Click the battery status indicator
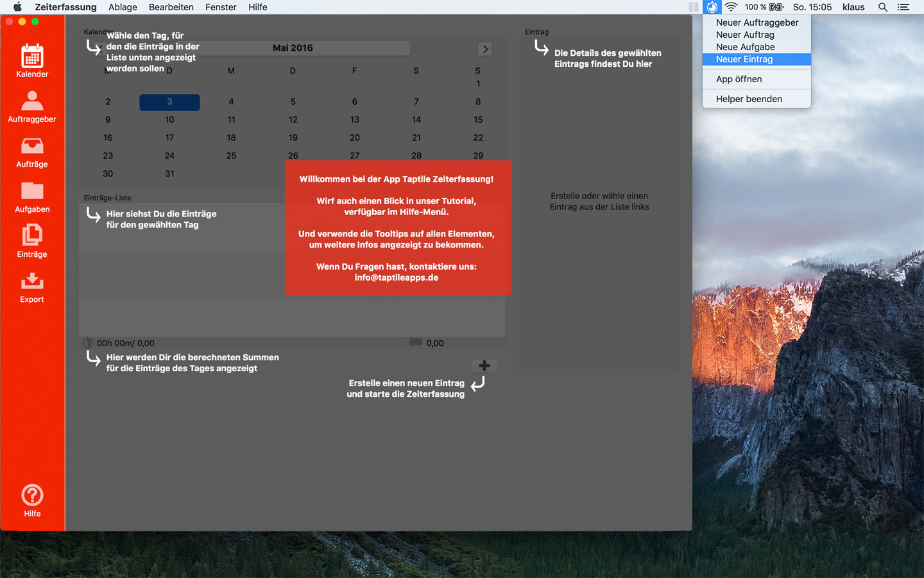 coord(764,7)
